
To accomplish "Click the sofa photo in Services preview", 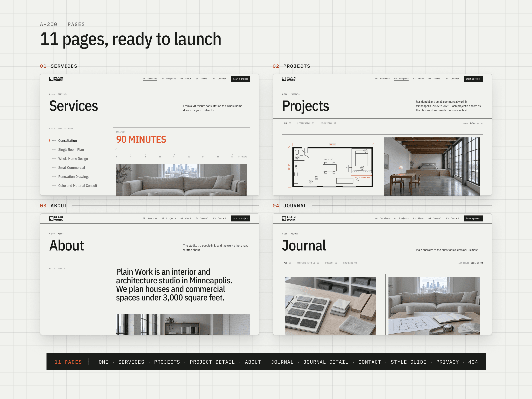I will [182, 180].
